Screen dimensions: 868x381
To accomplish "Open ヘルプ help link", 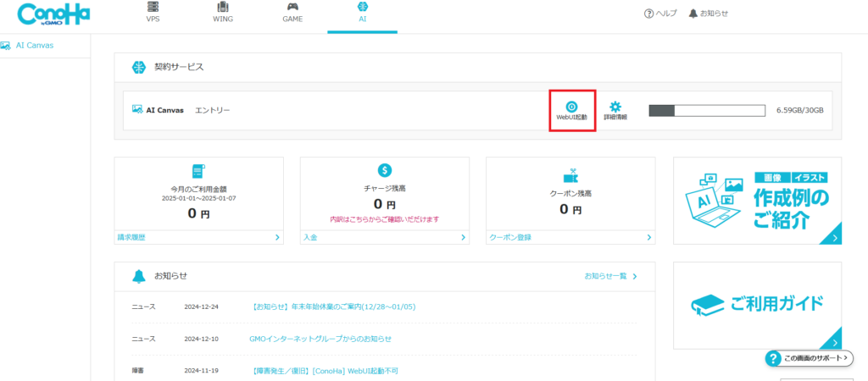I will click(x=660, y=14).
